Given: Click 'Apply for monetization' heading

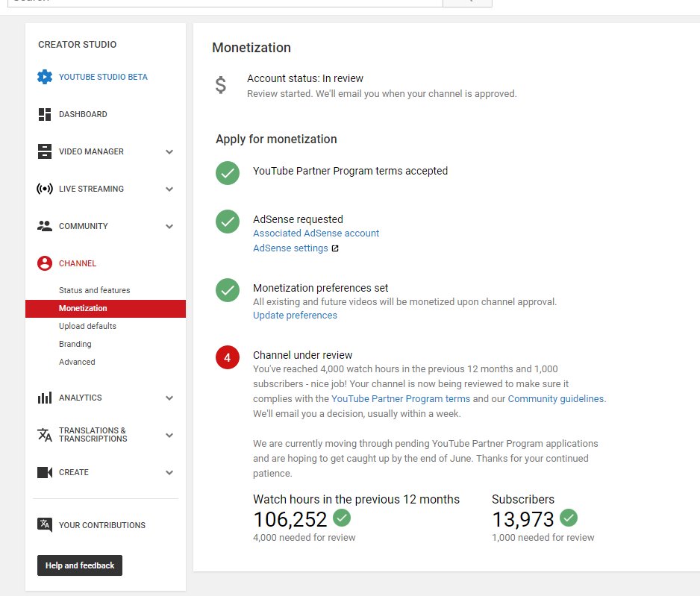Looking at the screenshot, I should (x=276, y=139).
